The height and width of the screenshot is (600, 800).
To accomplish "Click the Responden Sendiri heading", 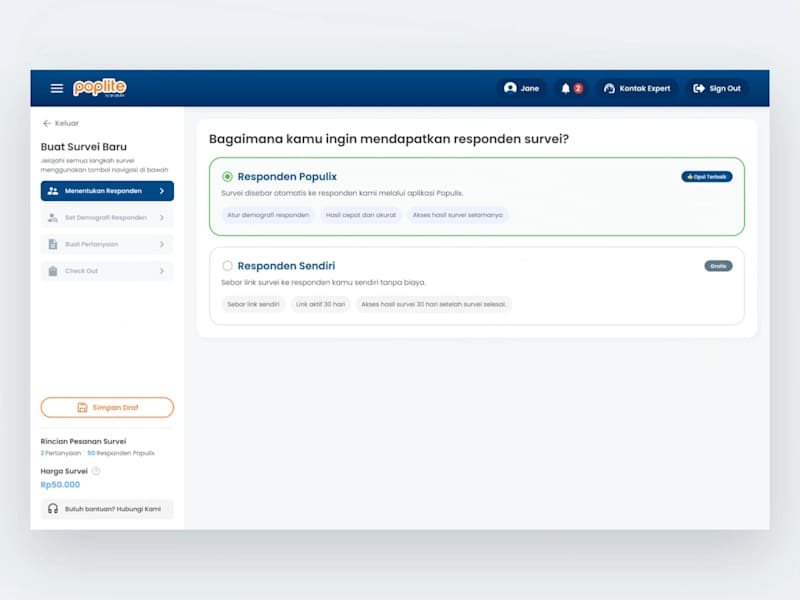I will coord(286,266).
